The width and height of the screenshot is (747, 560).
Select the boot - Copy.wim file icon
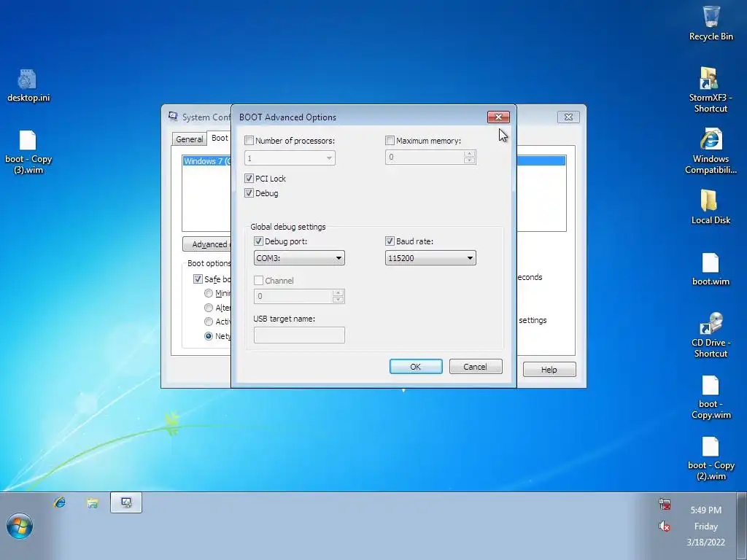tap(711, 397)
